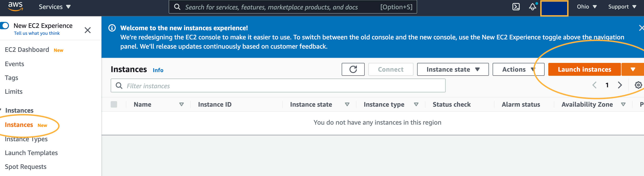This screenshot has height=176, width=644.
Task: Focus the AWS services search field
Action: tap(293, 7)
